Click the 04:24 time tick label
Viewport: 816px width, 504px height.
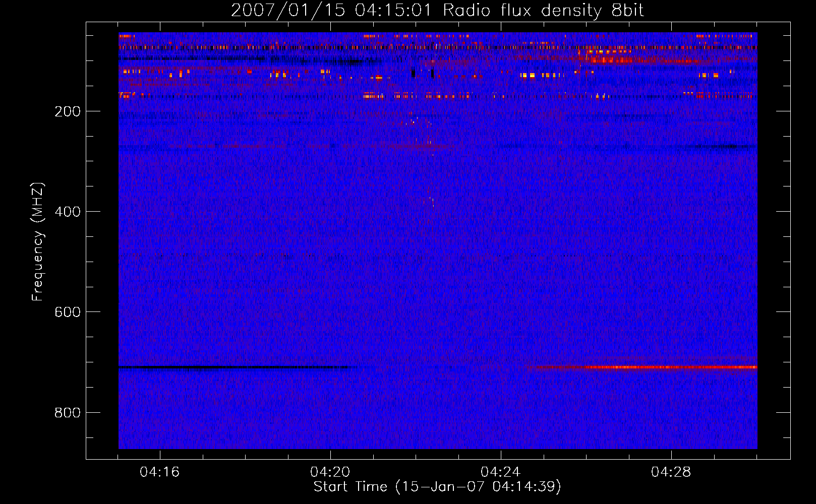click(x=500, y=472)
